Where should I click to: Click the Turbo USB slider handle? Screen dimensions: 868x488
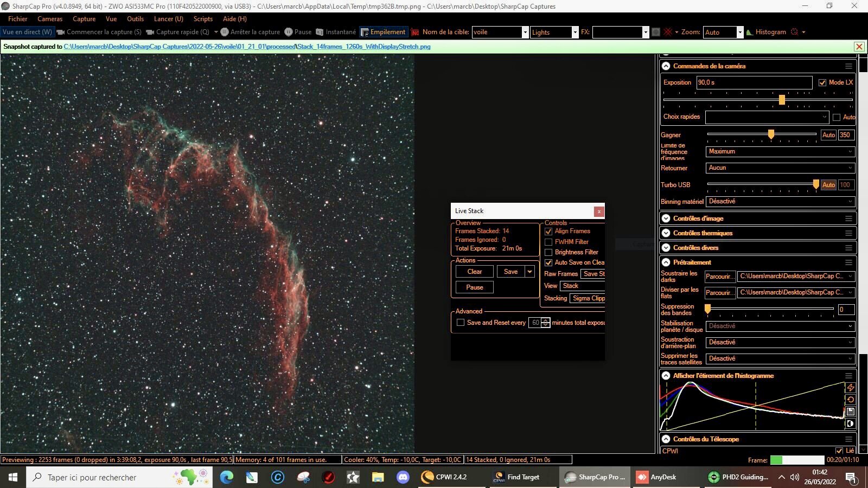[816, 184]
